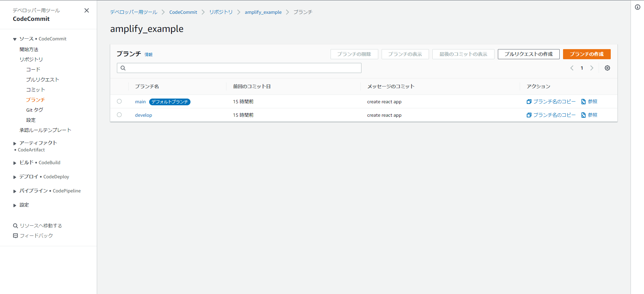
Task: Open コード in the sidebar
Action: [x=33, y=70]
